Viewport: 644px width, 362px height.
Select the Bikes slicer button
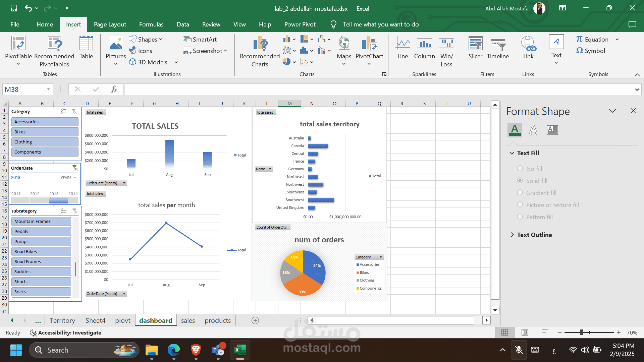point(45,132)
